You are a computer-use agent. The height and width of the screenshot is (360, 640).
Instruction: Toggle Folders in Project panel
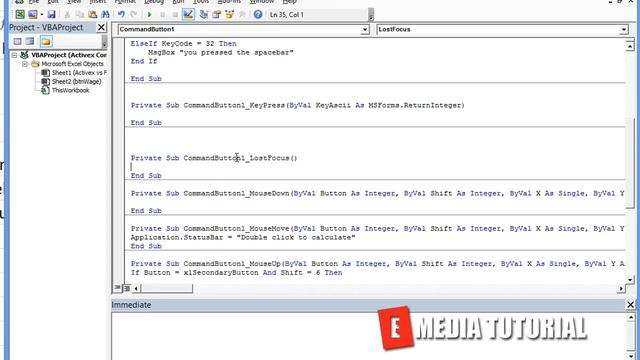click(x=46, y=41)
